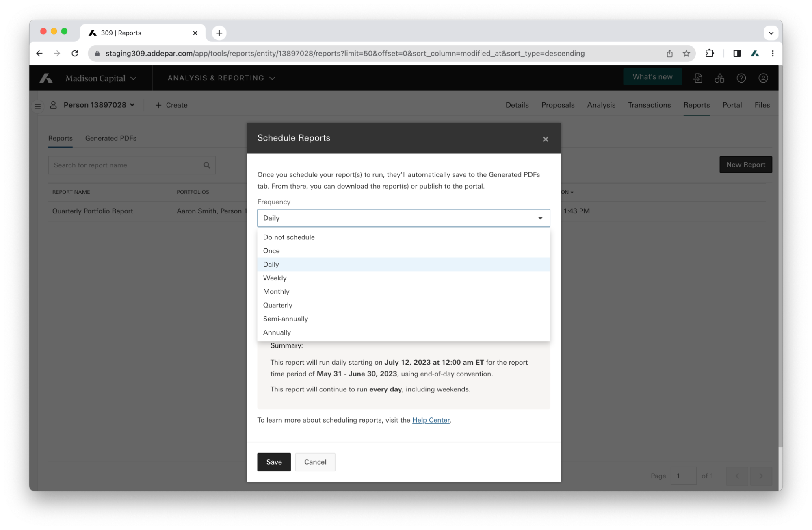Click the page number input field
The height and width of the screenshot is (530, 812).
(683, 476)
